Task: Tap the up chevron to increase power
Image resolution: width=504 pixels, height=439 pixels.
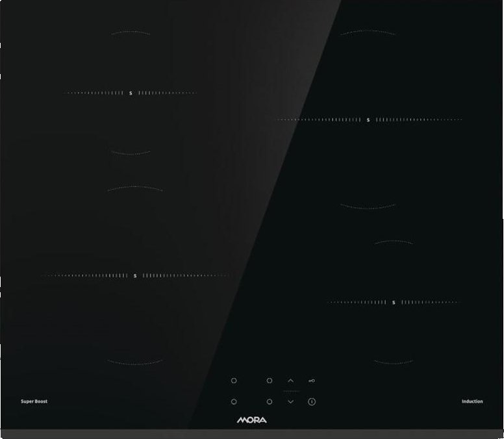Action: click(x=290, y=381)
